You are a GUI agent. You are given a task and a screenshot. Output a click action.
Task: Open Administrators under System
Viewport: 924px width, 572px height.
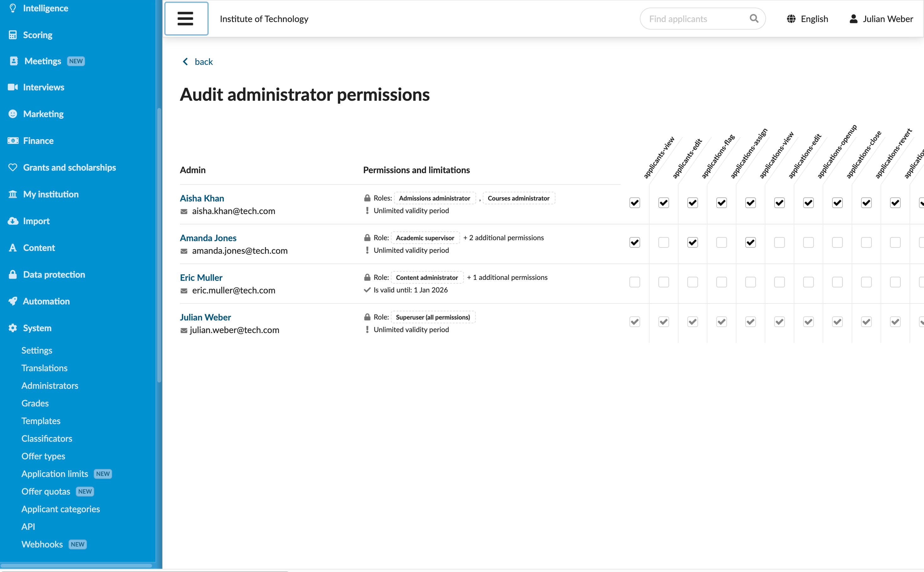50,386
